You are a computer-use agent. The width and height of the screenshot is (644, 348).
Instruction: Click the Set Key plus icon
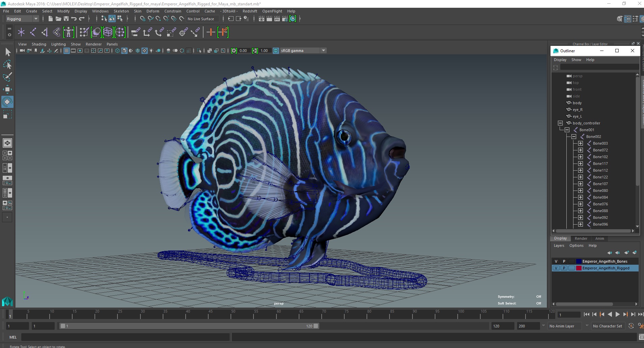coord(211,32)
